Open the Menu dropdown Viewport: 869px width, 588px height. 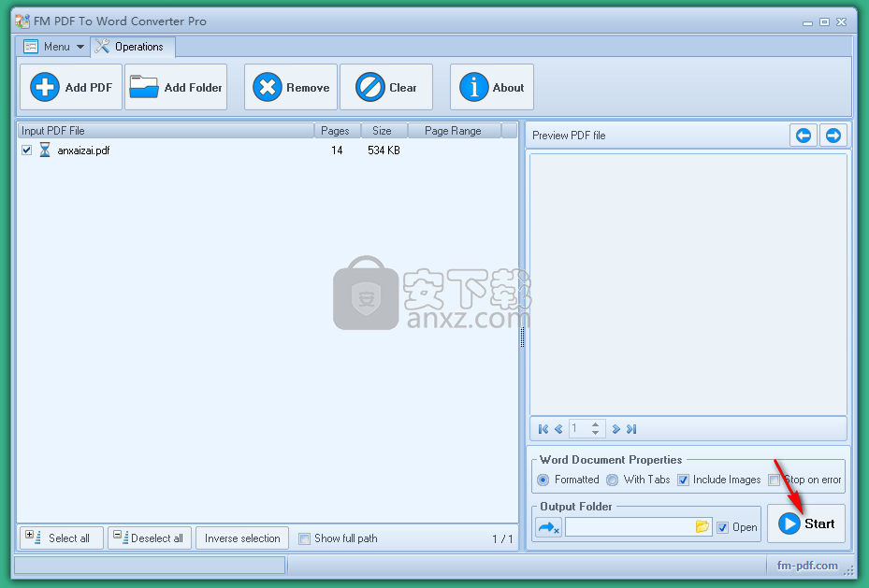(53, 47)
